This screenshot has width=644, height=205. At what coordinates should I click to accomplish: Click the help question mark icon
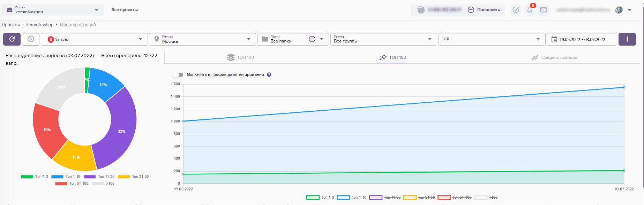[269, 75]
